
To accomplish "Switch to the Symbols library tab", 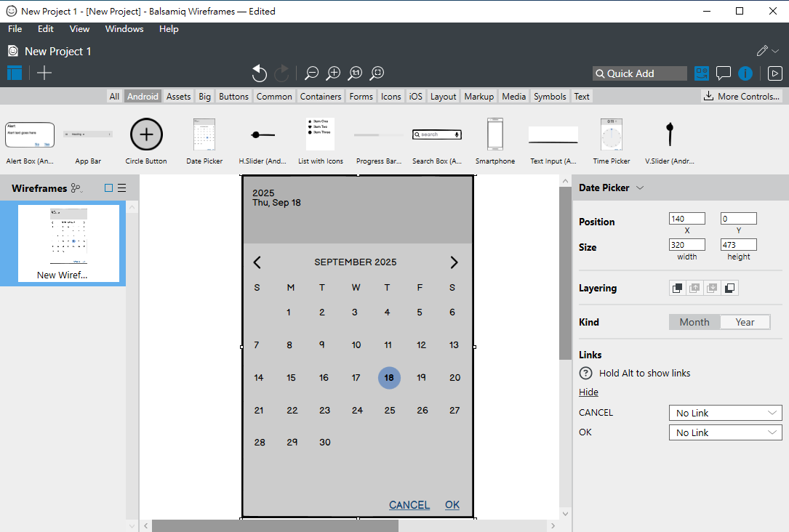I will [550, 96].
